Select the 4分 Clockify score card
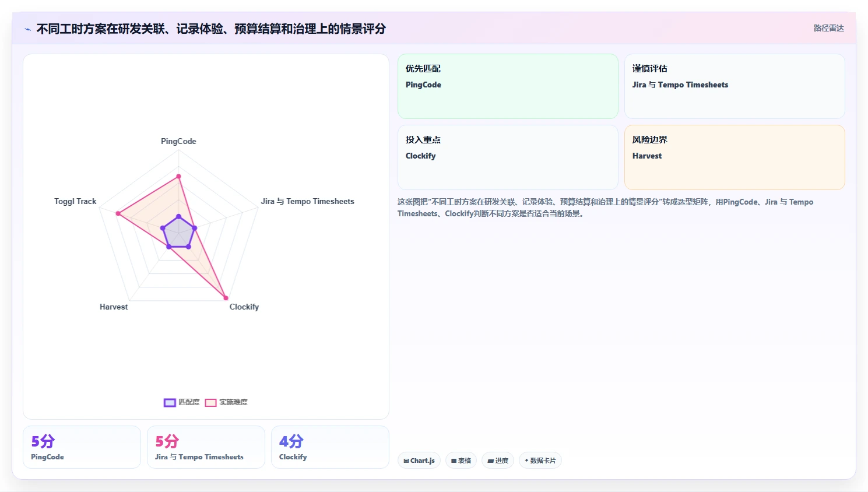Image resolution: width=868 pixels, height=492 pixels. pyautogui.click(x=330, y=447)
